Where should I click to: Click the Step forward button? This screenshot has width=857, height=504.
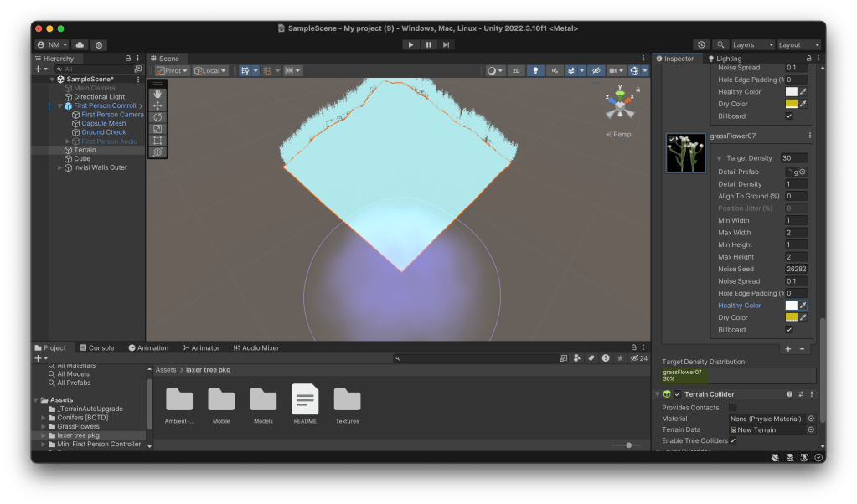click(447, 44)
